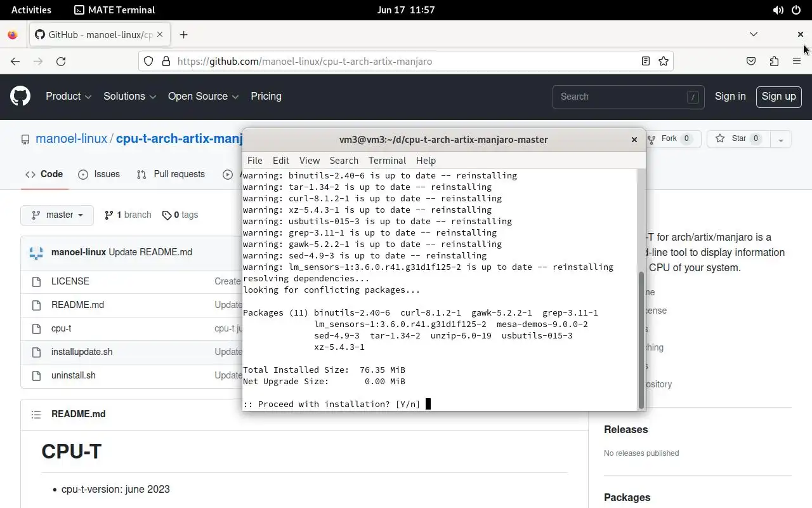Expand the Open Source menu
Image resolution: width=812 pixels, height=508 pixels.
point(203,97)
